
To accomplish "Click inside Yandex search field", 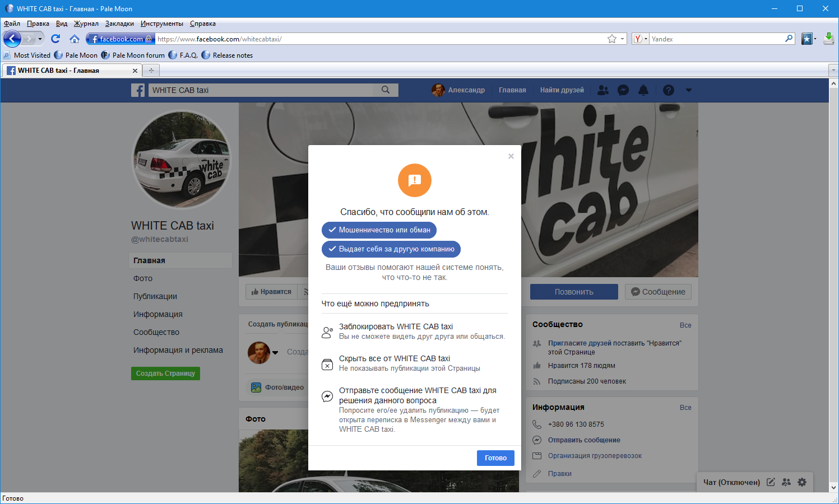I will (x=717, y=39).
